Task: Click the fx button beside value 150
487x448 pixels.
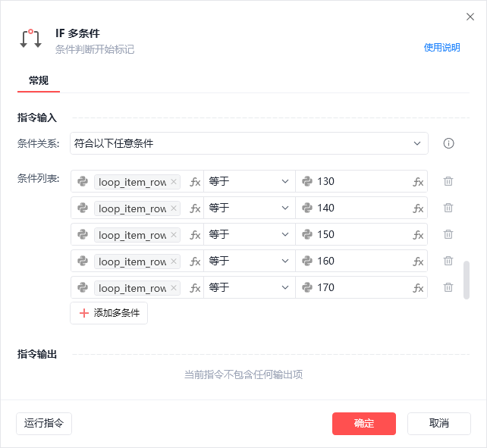Action: (418, 235)
